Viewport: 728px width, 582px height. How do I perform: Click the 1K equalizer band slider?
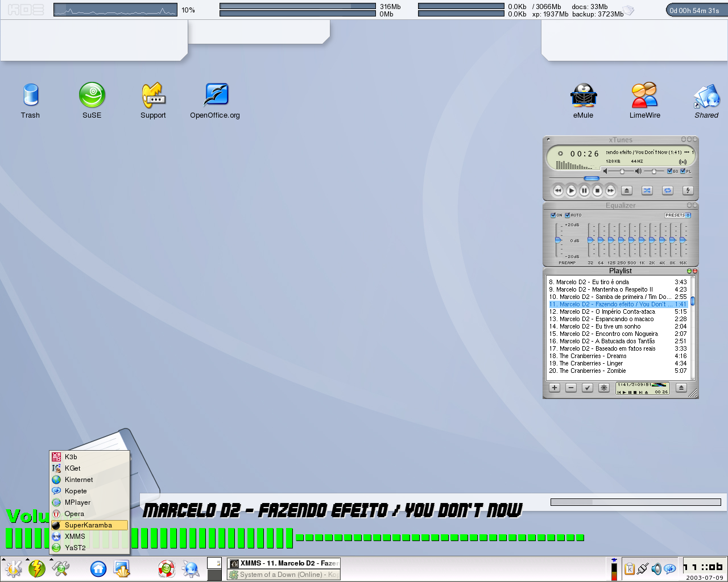click(x=642, y=240)
